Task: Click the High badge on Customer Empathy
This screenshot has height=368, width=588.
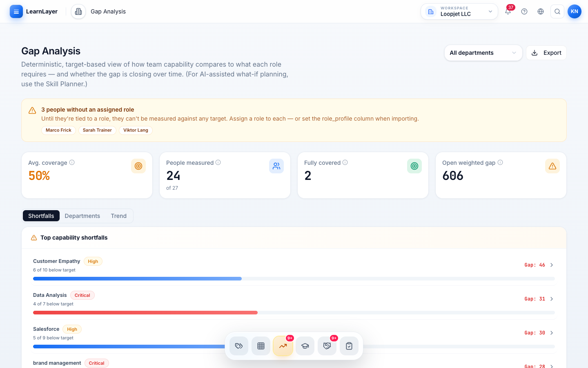Action: coord(93,261)
